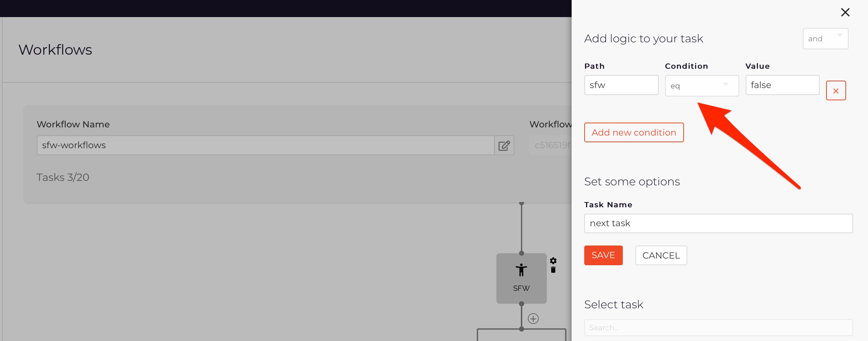Expand the Condition 'eq' dropdown
Screen dimensions: 868x341
[701, 86]
